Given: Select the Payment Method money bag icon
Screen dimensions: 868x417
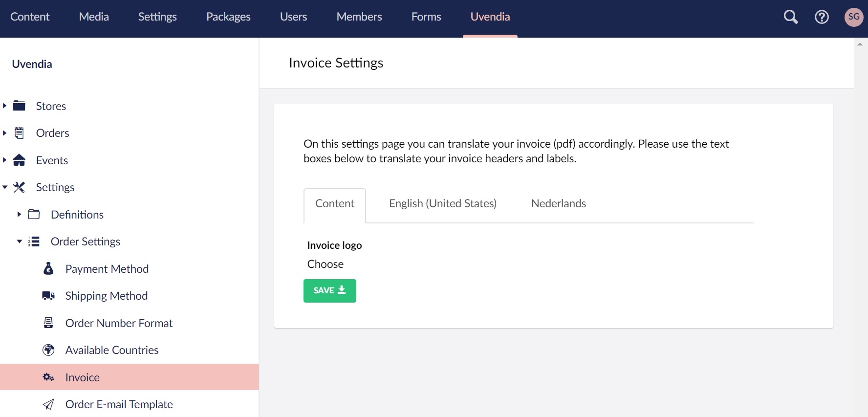Looking at the screenshot, I should pyautogui.click(x=48, y=268).
